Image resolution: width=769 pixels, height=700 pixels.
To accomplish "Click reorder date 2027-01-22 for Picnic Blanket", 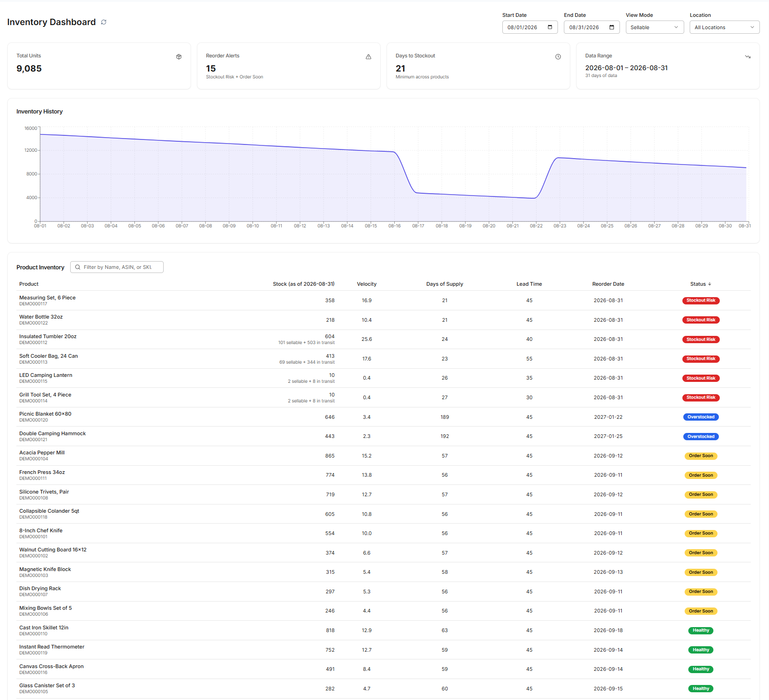I will (608, 417).
